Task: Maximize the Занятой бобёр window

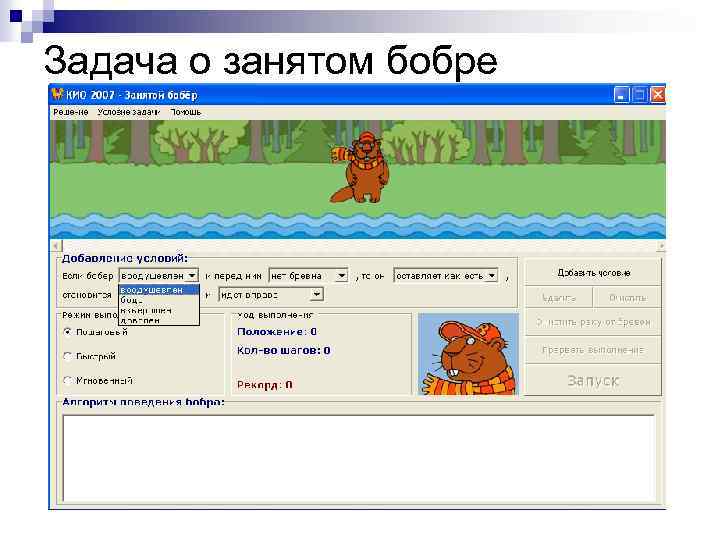Action: pos(639,95)
